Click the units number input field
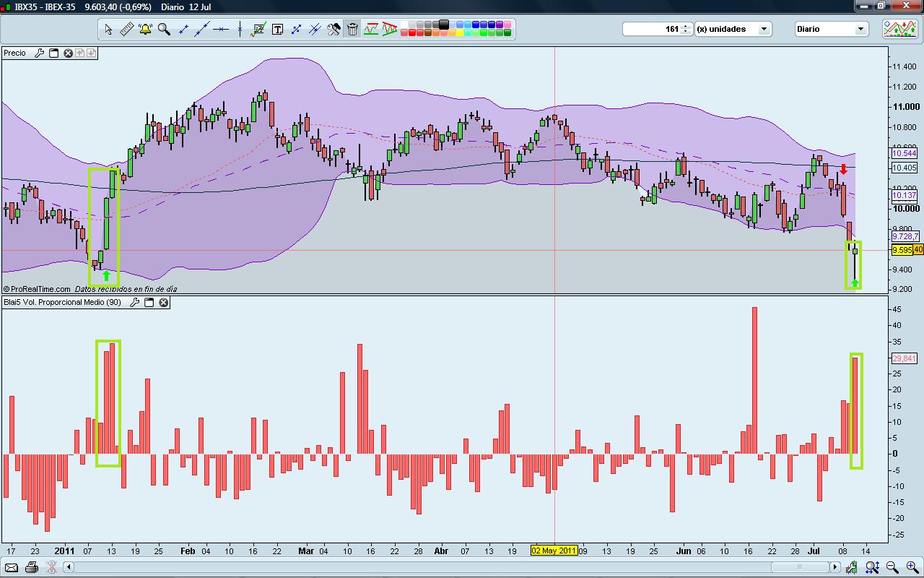924x578 pixels. 652,29
